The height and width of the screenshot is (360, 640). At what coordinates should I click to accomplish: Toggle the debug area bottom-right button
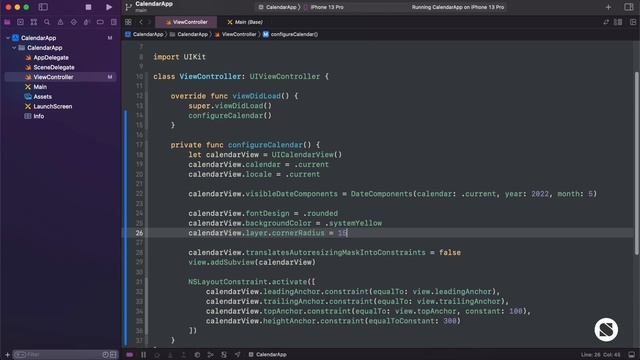tap(632, 355)
